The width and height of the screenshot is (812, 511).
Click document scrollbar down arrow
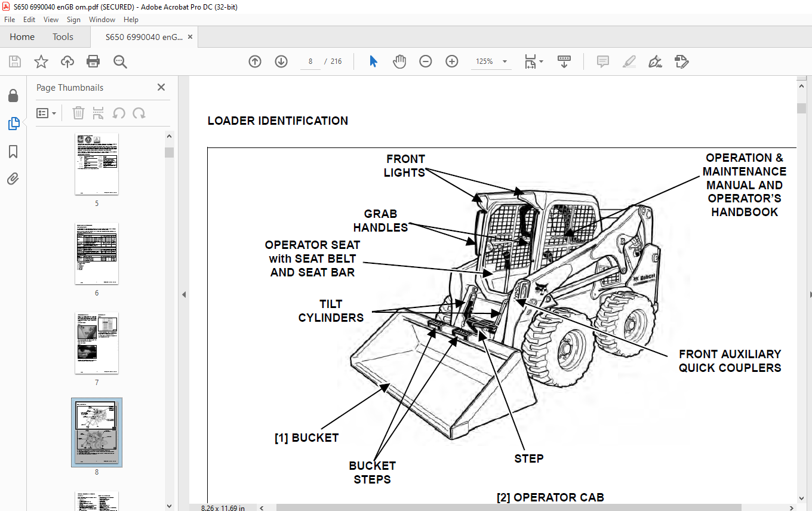[x=801, y=498]
